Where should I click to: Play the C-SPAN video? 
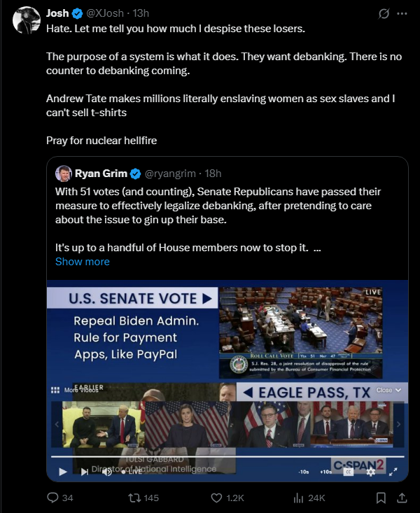coord(62,471)
